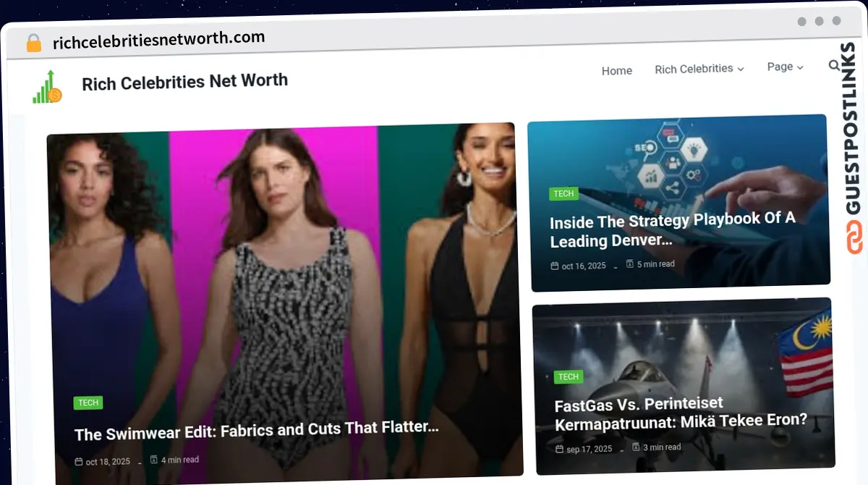The image size is (868, 485).
Task: Click the 5 min read text
Action: pyautogui.click(x=656, y=264)
